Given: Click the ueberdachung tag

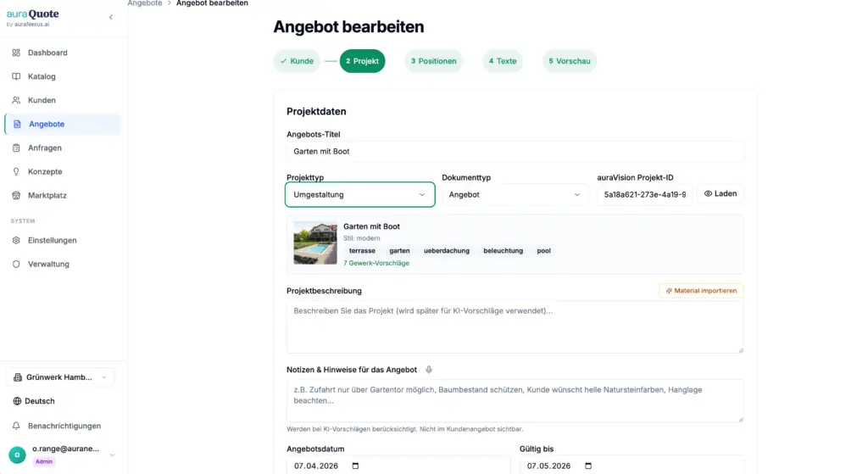Looking at the screenshot, I should pos(447,251).
